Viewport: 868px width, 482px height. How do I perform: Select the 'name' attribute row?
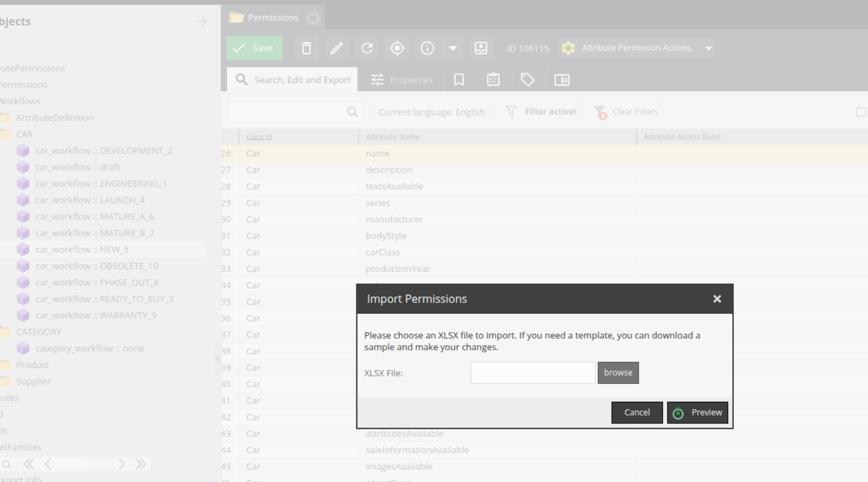tap(544, 154)
